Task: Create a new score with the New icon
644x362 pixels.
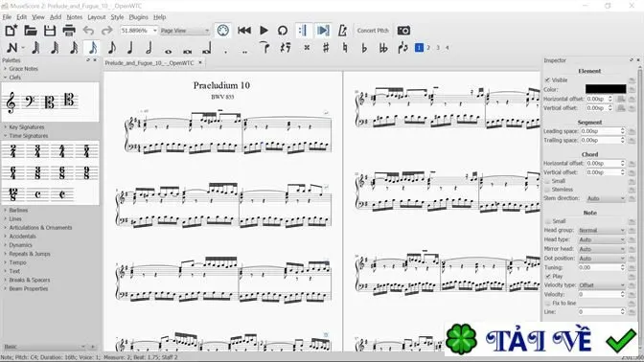Action: [x=11, y=31]
